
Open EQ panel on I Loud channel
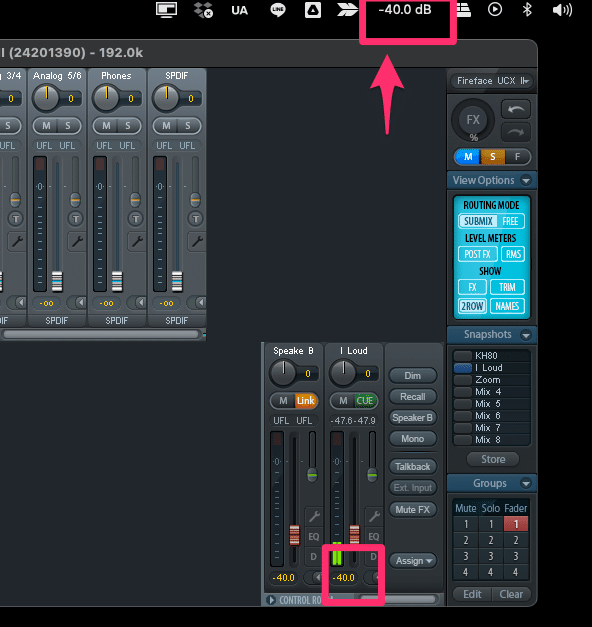(374, 537)
